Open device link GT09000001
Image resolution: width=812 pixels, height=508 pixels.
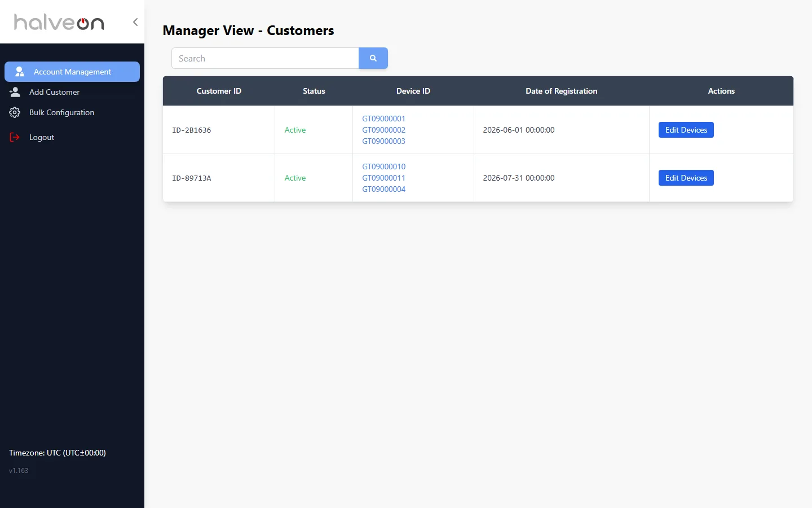point(383,119)
